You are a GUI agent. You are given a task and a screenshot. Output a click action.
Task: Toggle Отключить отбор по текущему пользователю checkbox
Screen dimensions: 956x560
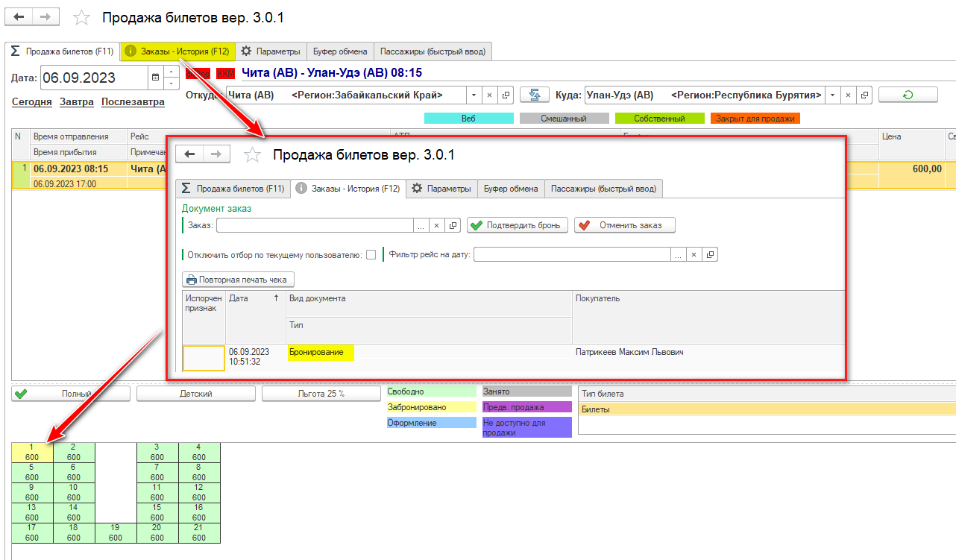click(x=371, y=255)
